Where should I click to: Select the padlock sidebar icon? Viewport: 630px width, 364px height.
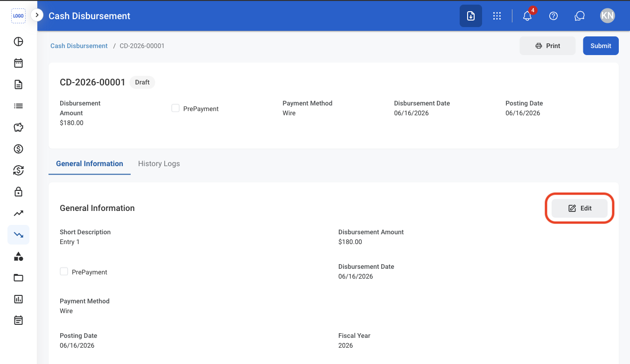coord(18,192)
